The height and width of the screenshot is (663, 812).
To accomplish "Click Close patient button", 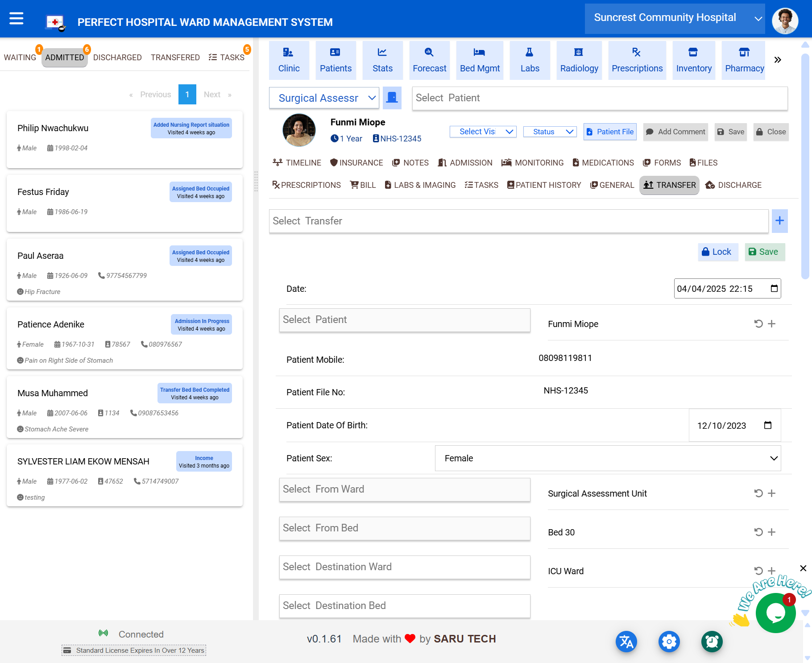I will coord(771,132).
